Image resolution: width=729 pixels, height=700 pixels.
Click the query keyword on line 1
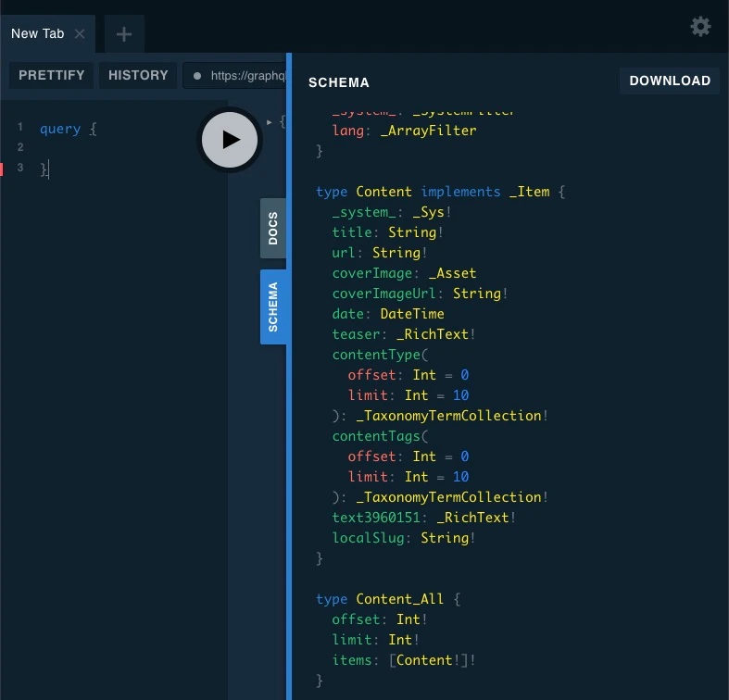click(x=60, y=129)
